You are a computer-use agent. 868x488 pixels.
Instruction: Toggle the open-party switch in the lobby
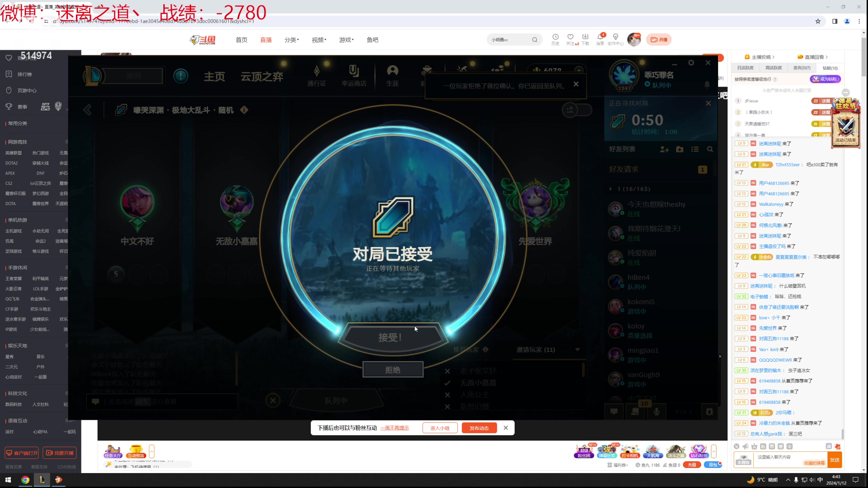point(577,110)
